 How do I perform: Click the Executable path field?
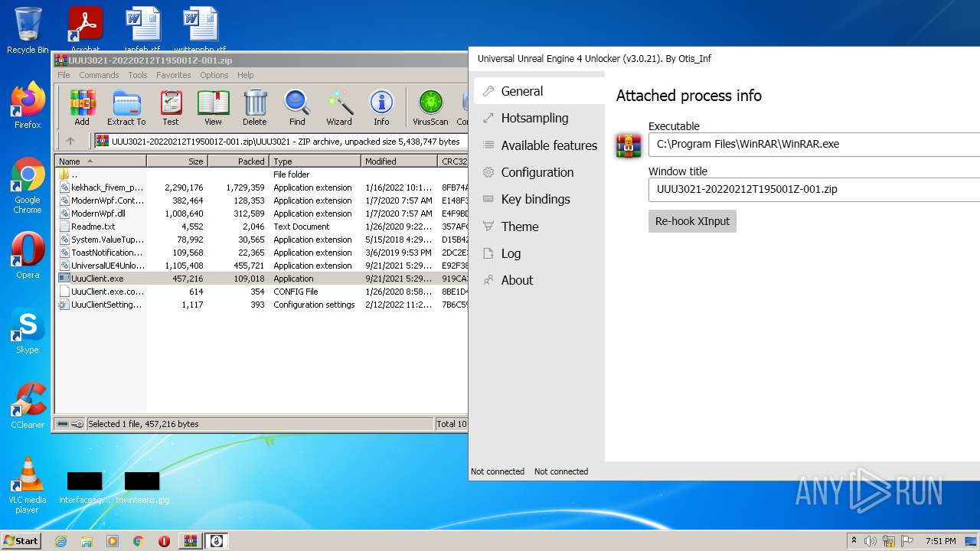point(814,144)
